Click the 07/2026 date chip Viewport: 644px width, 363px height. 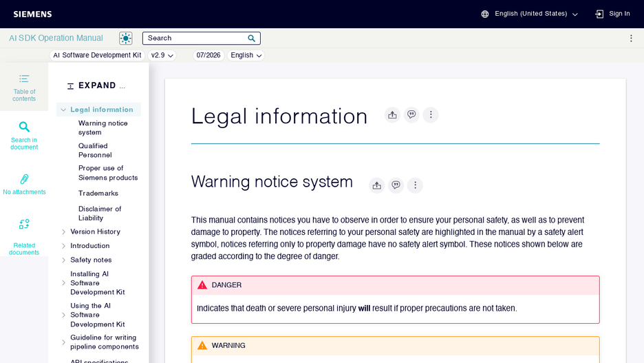point(208,55)
